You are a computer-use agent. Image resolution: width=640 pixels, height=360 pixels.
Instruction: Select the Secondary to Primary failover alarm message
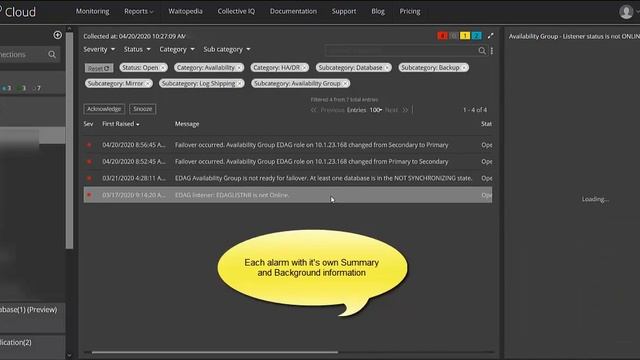click(x=311, y=145)
